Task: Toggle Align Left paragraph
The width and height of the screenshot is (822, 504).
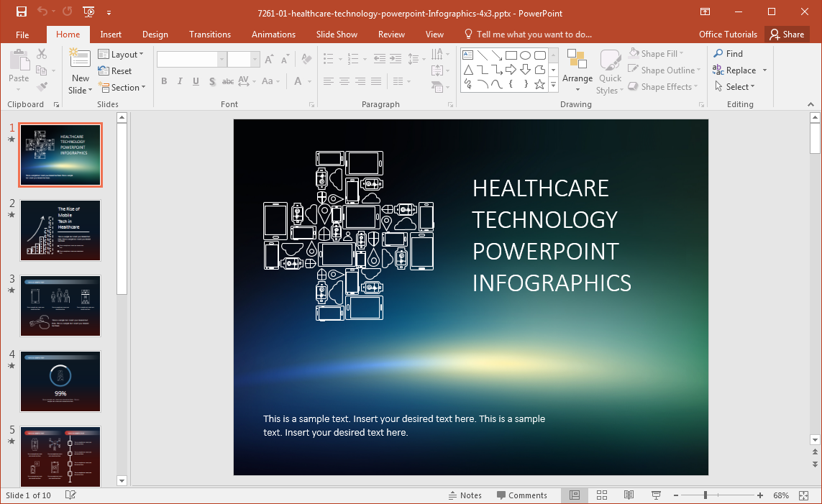Action: pyautogui.click(x=328, y=81)
